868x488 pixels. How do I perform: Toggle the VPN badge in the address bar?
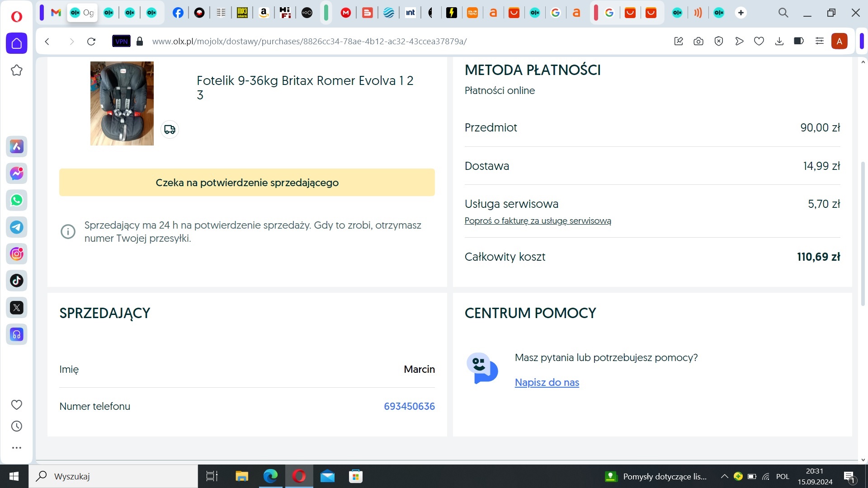(121, 42)
